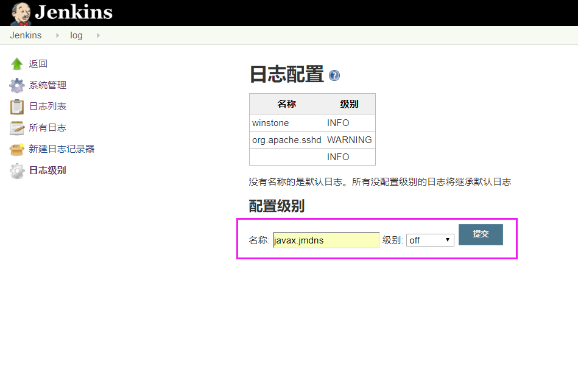Image resolution: width=578 pixels, height=392 pixels.
Task: Select the winstone table cell
Action: [287, 123]
